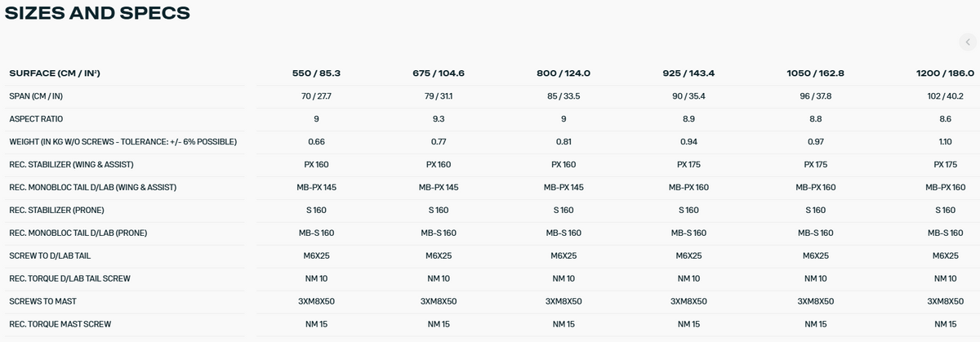Select the 800 / 124.0 size column header
Screen dimensions: 980x342
[563, 73]
